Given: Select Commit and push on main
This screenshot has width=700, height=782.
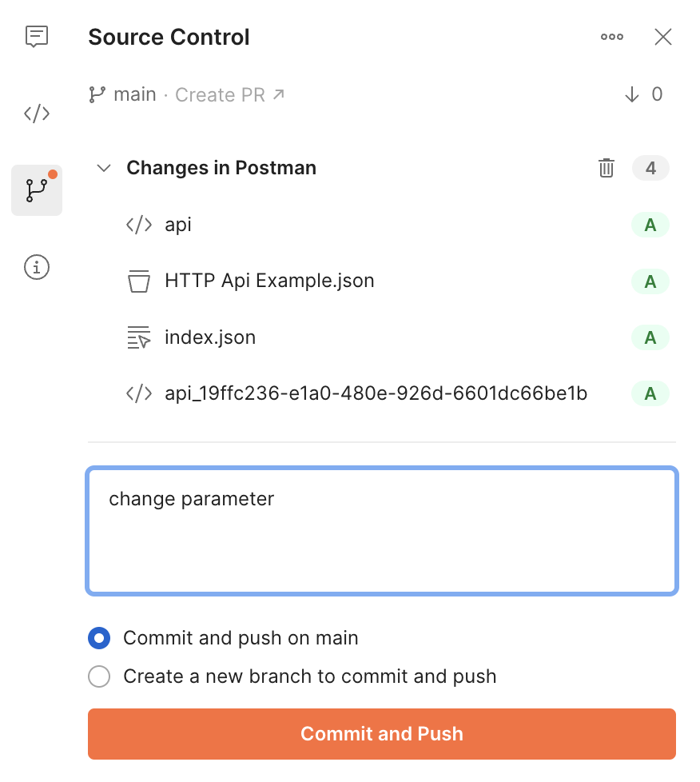Looking at the screenshot, I should pyautogui.click(x=99, y=638).
